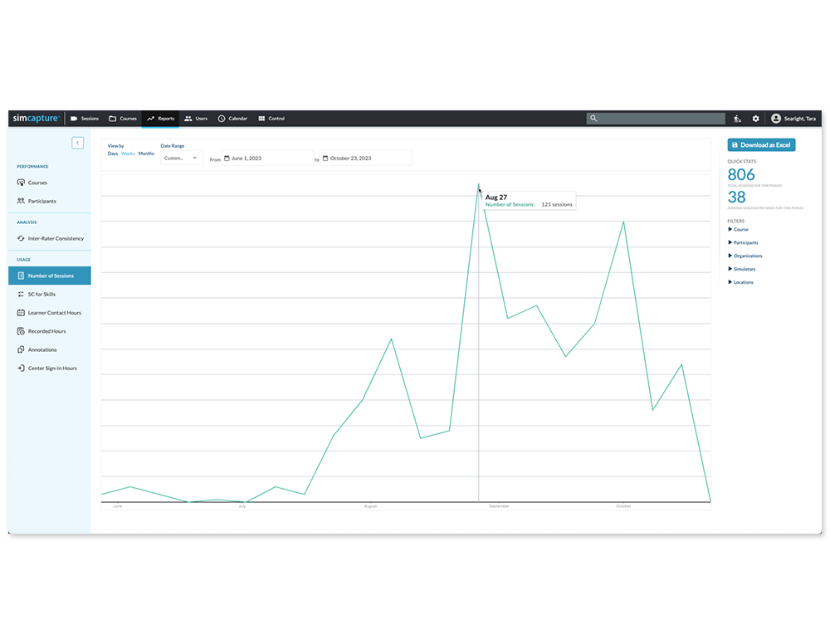
Task: Open the Sessions tab
Action: point(85,119)
